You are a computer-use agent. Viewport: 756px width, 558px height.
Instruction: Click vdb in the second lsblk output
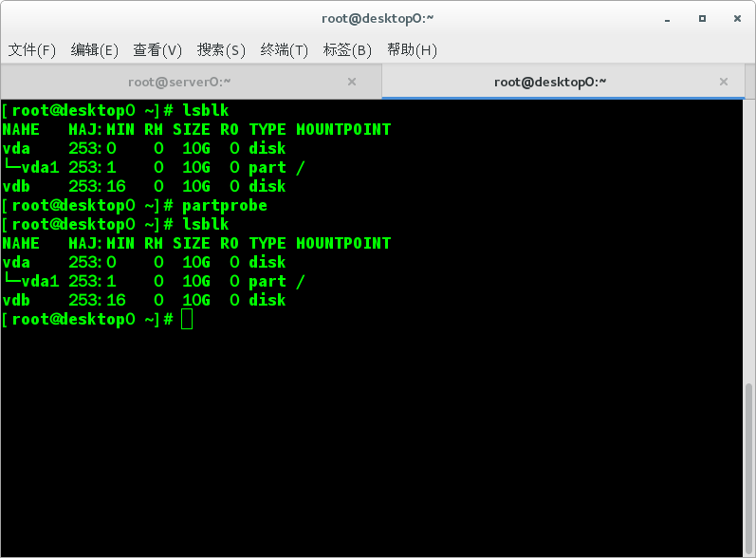[16, 301]
